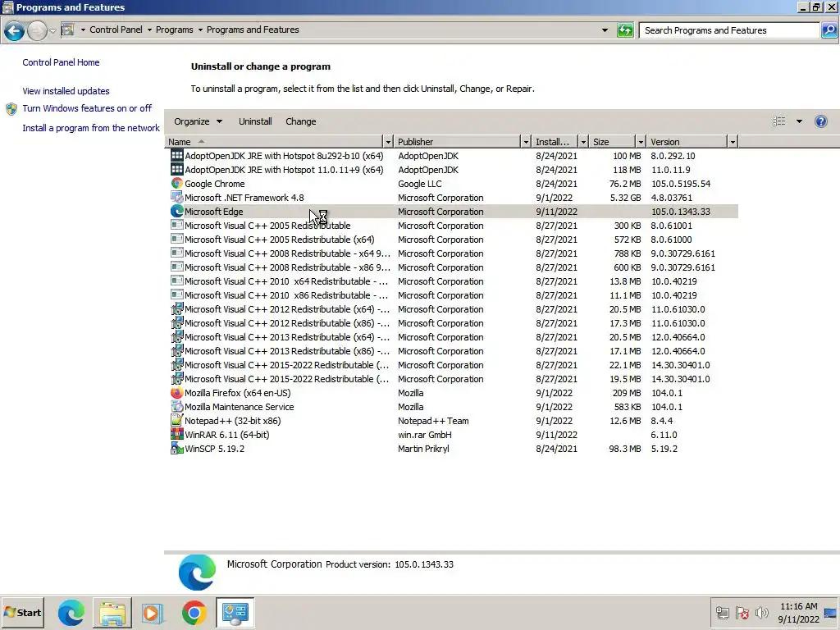Click Programs and Features breadcrumb segment

pos(253,30)
